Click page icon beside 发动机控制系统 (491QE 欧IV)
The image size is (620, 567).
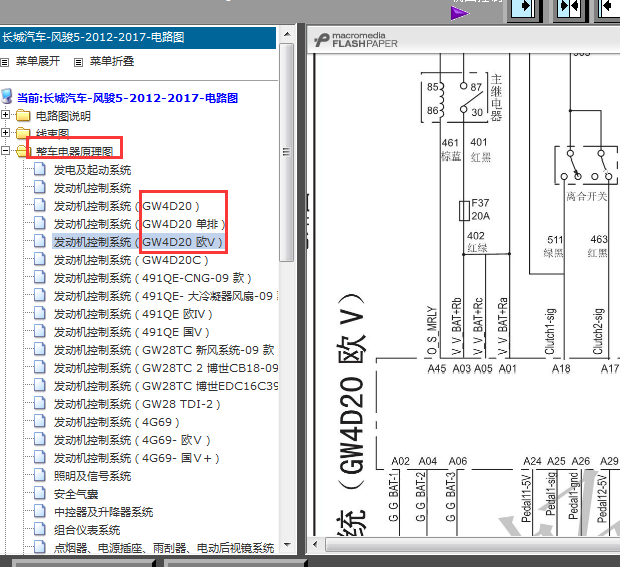pos(40,313)
